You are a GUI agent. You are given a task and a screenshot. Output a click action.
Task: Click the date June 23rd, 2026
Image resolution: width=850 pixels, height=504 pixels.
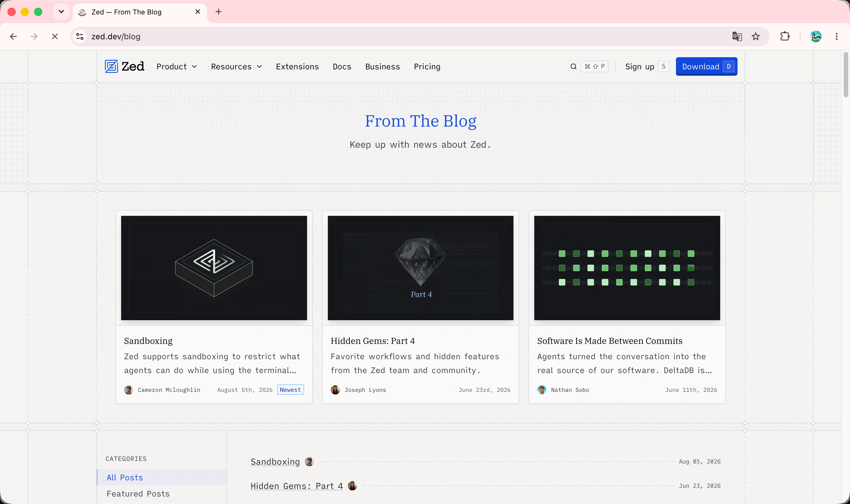[485, 390]
